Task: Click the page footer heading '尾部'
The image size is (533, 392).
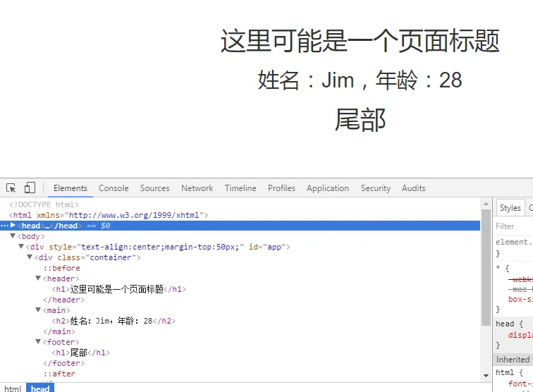Action: tap(360, 119)
